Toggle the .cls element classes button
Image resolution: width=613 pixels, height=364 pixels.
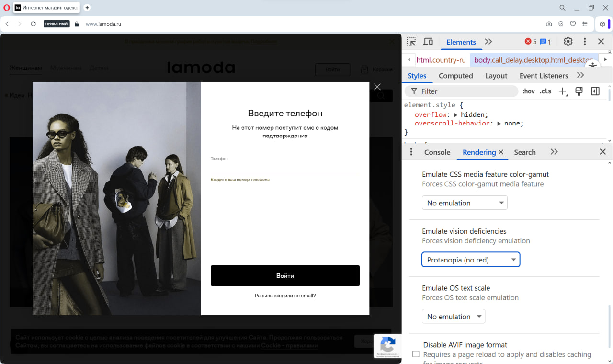coord(545,91)
